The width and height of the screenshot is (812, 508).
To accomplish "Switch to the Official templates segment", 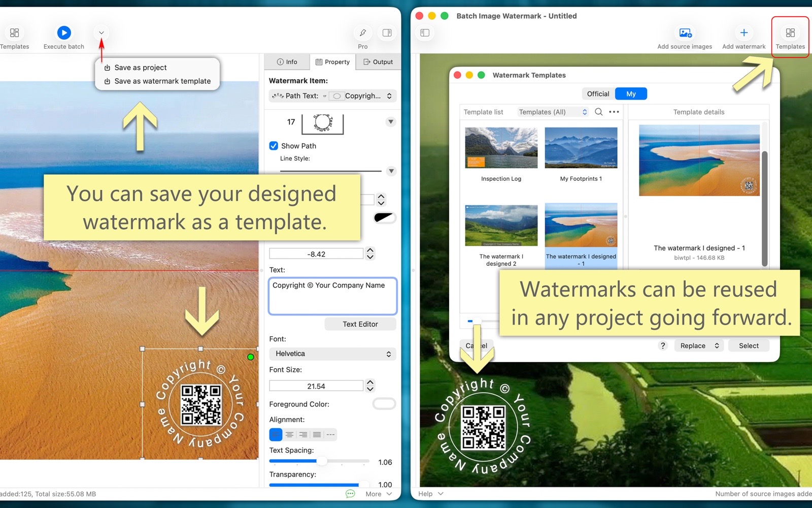I will [x=598, y=94].
